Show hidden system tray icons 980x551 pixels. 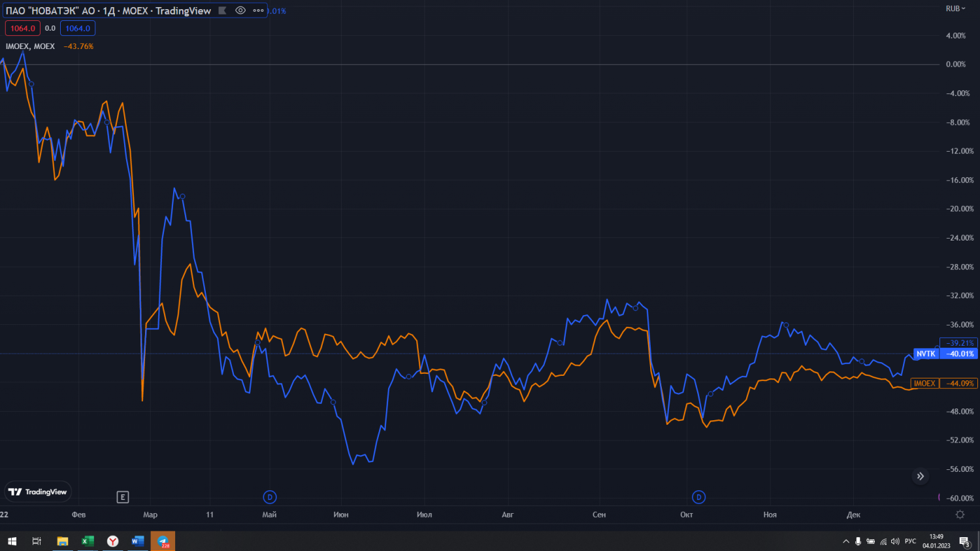point(846,541)
